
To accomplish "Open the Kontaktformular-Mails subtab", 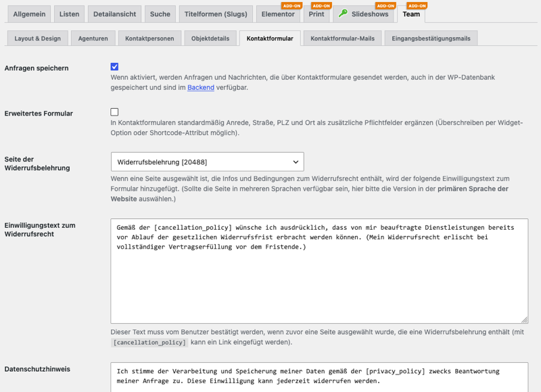I will click(x=342, y=39).
